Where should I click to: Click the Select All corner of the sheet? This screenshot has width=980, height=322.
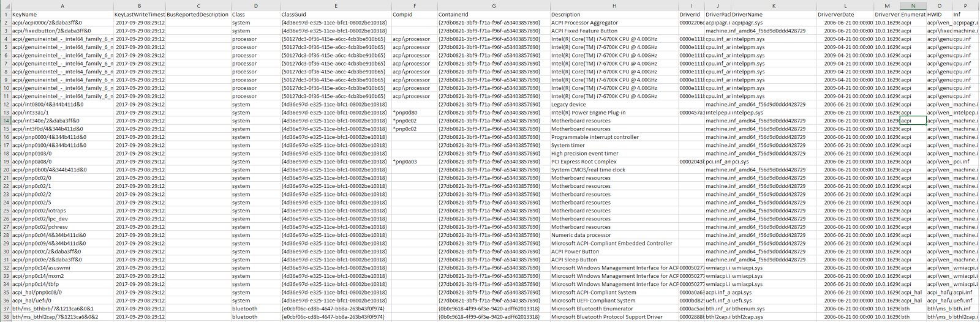[x=5, y=6]
